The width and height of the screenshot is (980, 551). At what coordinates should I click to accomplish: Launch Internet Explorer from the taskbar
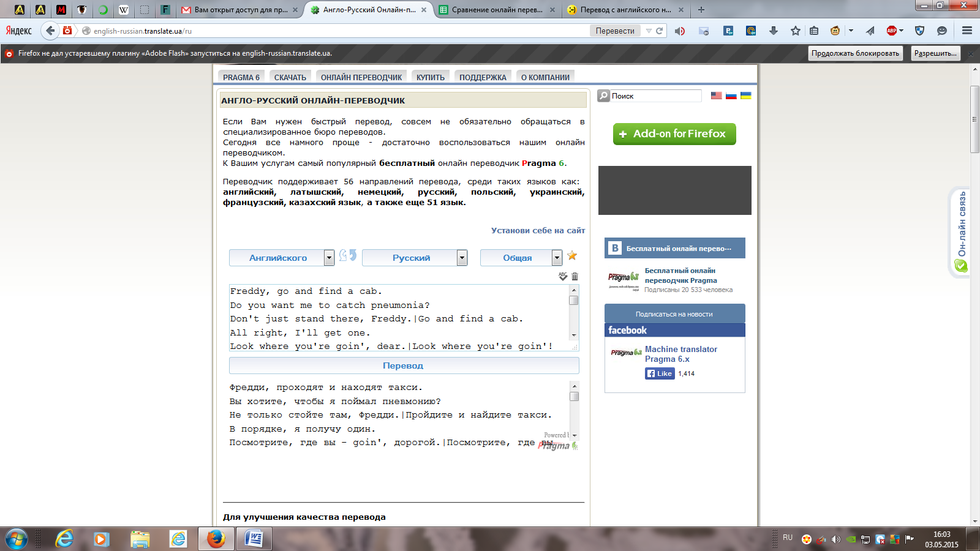(x=64, y=539)
